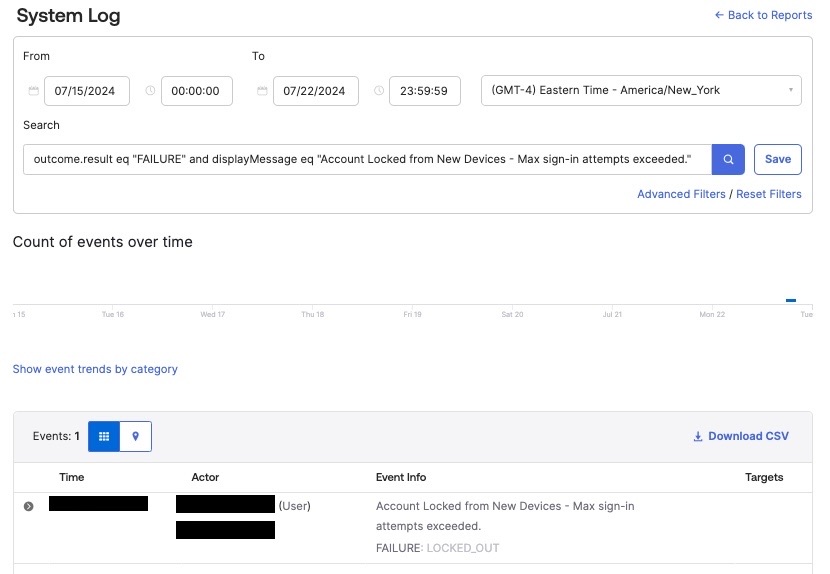Screen dimensions: 830x574
Task: Save the current search query
Action: [777, 159]
